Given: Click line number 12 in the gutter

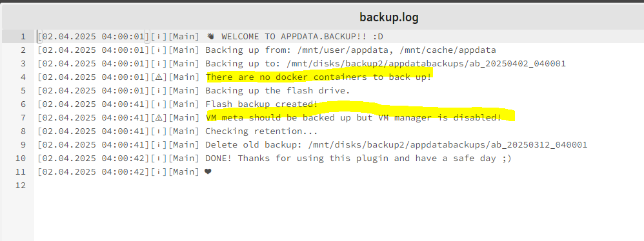Looking at the screenshot, I should 21,185.
